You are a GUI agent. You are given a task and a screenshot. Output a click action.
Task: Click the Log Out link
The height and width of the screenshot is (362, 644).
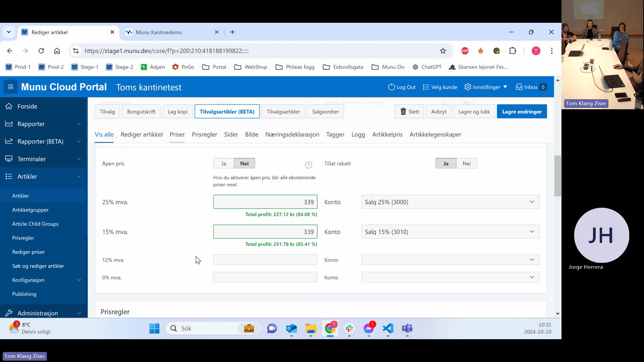[x=402, y=87]
